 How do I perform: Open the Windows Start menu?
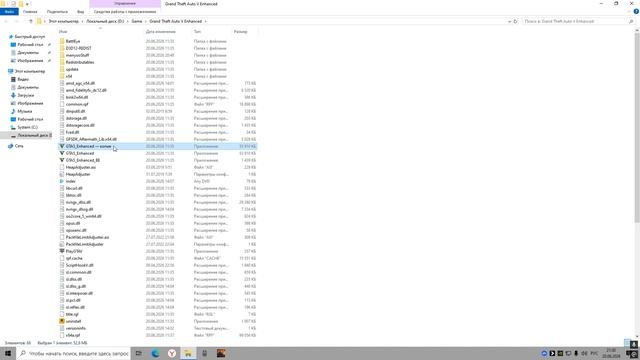pos(8,353)
